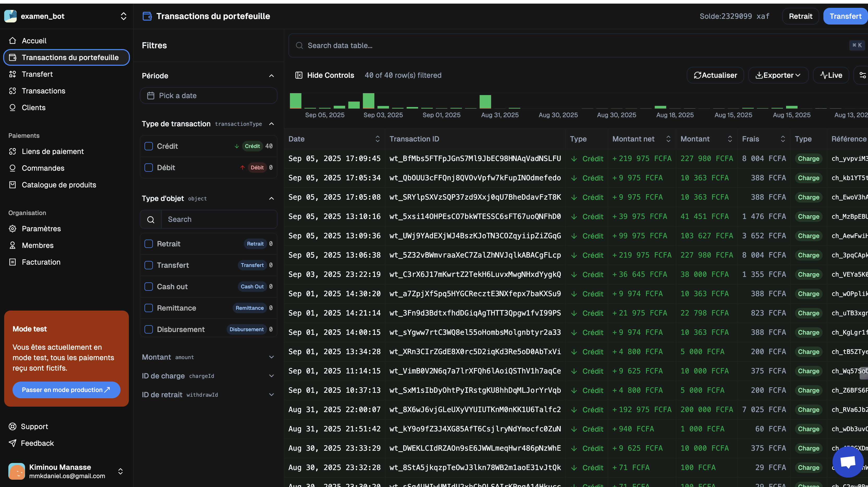868x487 pixels.
Task: Enable the Cash out object filter
Action: coord(149,287)
